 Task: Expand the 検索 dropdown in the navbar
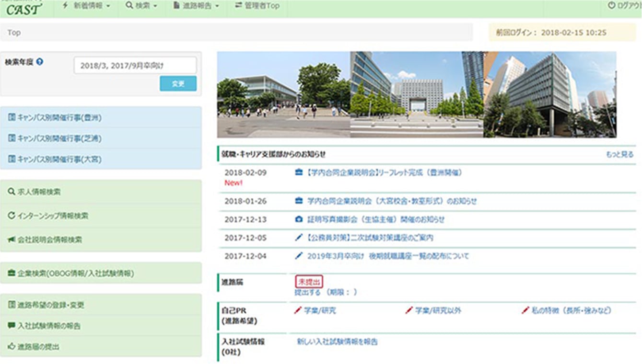tap(141, 6)
